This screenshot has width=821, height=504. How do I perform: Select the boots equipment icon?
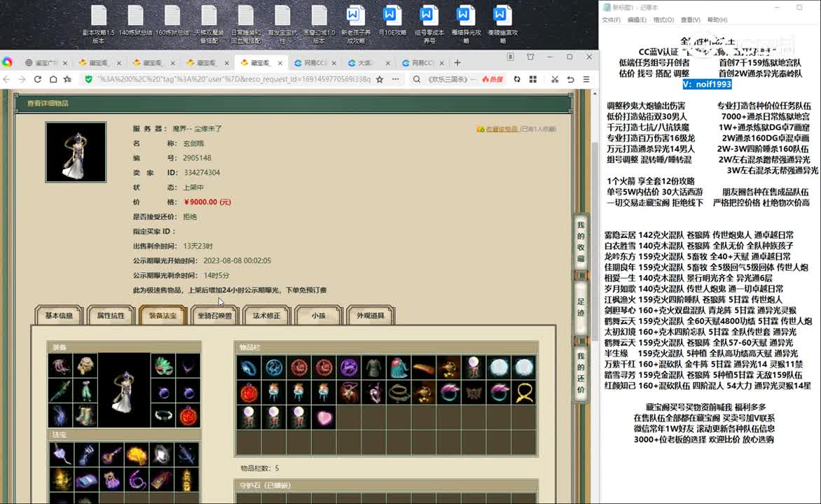[x=85, y=416]
